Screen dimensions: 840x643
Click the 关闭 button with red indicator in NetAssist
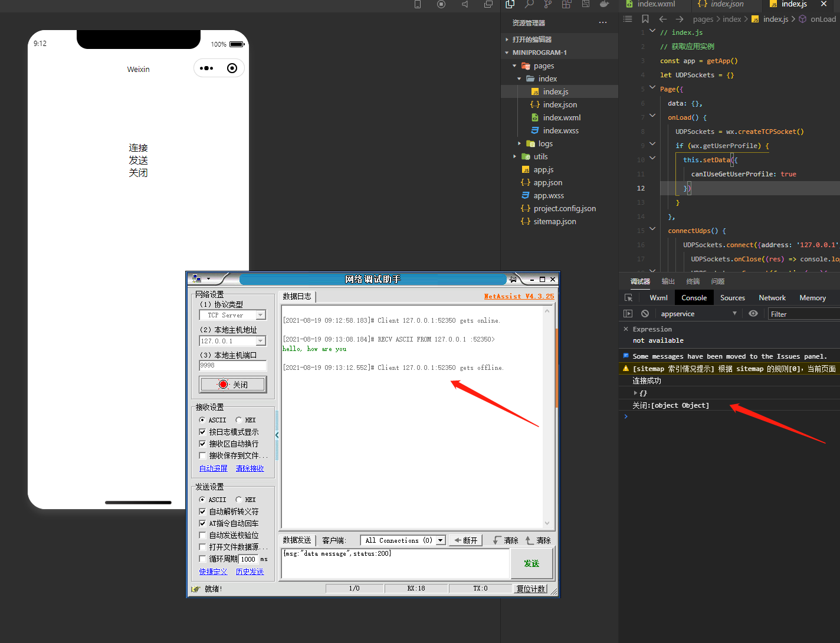(x=233, y=385)
